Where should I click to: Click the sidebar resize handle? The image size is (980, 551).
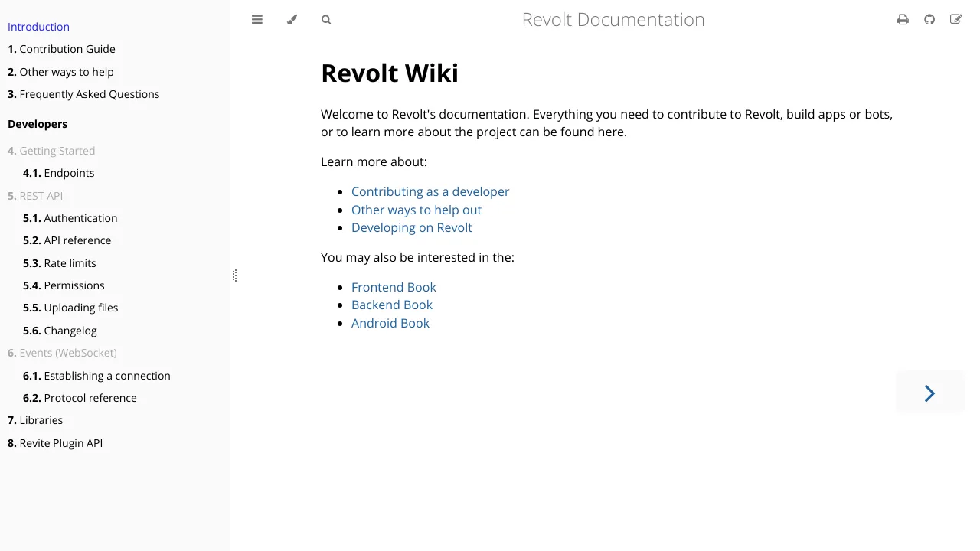pos(234,275)
